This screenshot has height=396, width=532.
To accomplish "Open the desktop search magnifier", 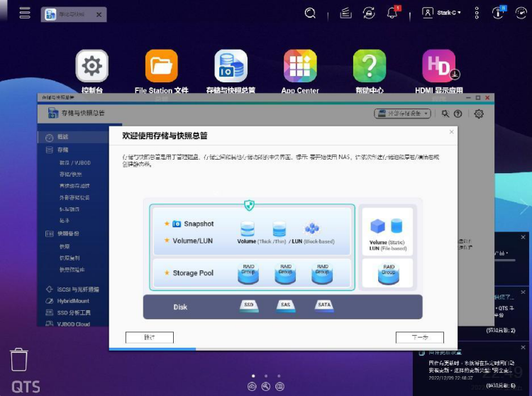I will tap(310, 13).
